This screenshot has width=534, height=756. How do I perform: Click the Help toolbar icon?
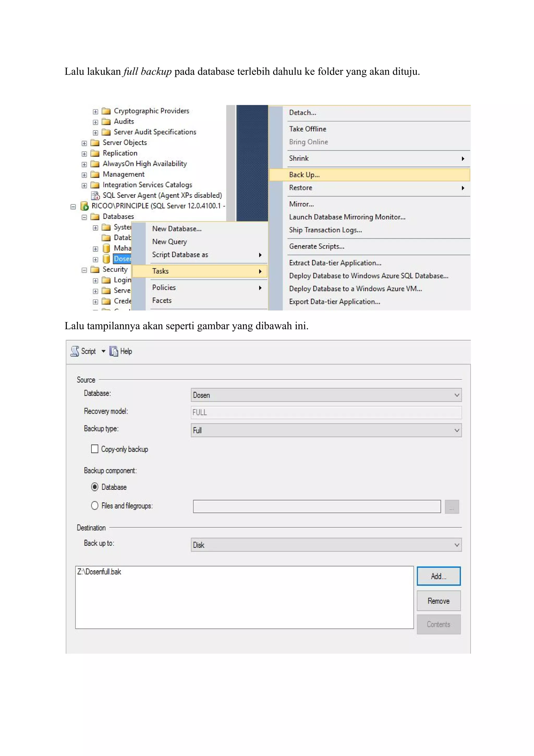click(113, 351)
